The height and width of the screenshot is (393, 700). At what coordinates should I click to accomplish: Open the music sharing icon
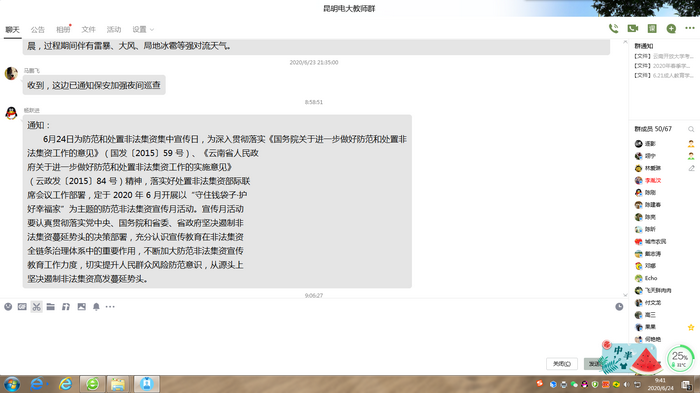[x=66, y=307]
